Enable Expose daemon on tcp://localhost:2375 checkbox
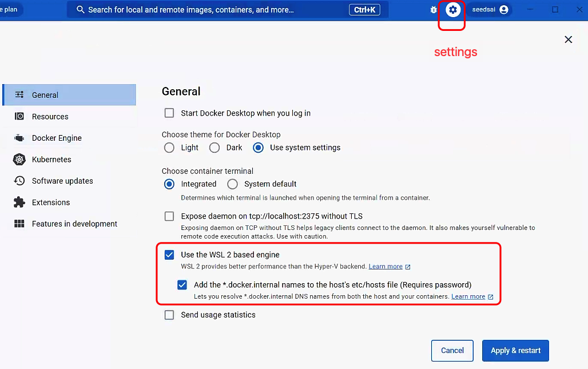Screen dimensions: 588x369 (x=169, y=216)
